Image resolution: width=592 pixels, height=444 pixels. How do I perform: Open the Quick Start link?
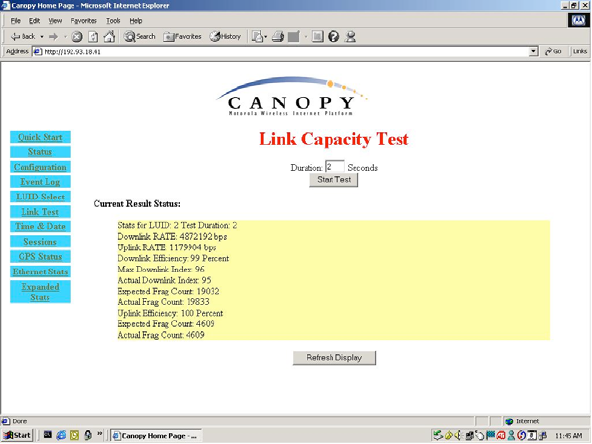(x=40, y=137)
